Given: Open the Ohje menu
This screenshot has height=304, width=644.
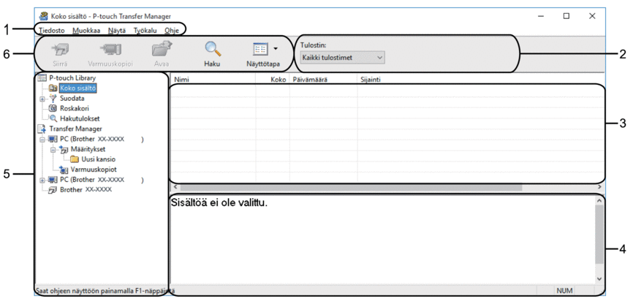Looking at the screenshot, I should point(172,31).
